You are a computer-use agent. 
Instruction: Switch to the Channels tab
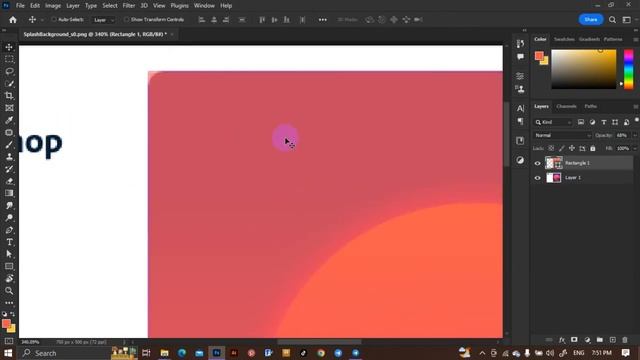point(566,107)
